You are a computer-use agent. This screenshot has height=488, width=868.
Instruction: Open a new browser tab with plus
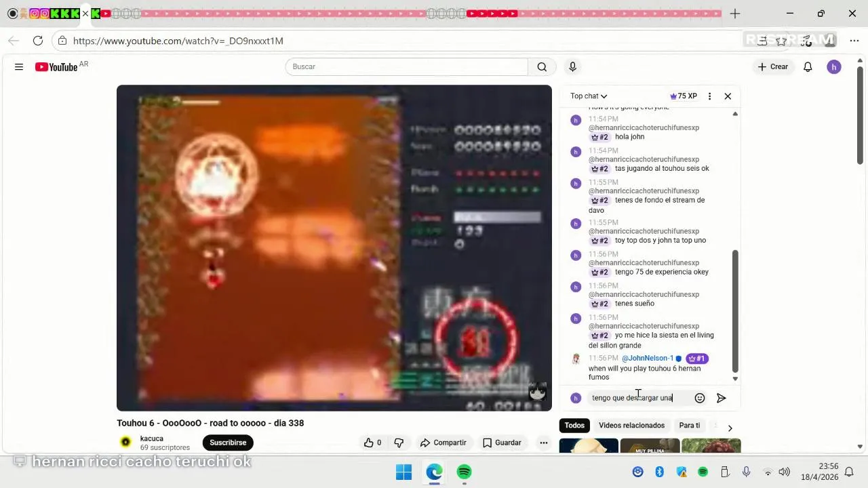pos(735,14)
